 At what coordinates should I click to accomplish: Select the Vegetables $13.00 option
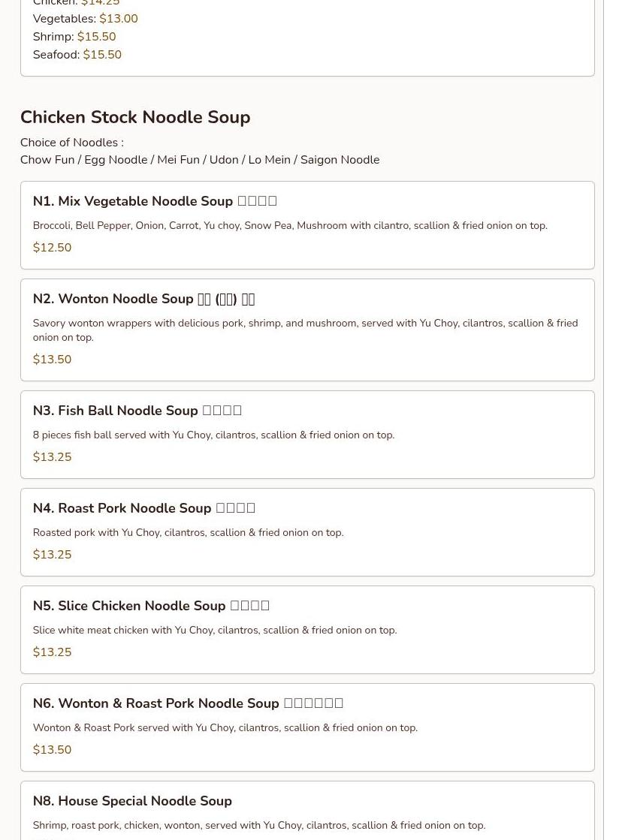pyautogui.click(x=85, y=19)
